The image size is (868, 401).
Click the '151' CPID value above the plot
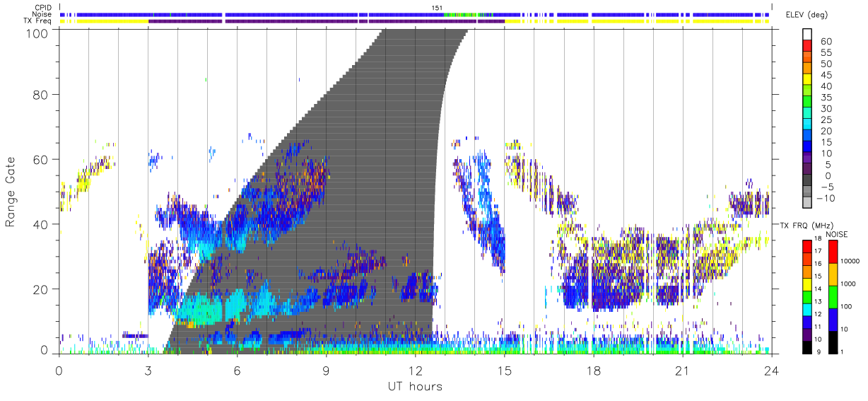[438, 7]
